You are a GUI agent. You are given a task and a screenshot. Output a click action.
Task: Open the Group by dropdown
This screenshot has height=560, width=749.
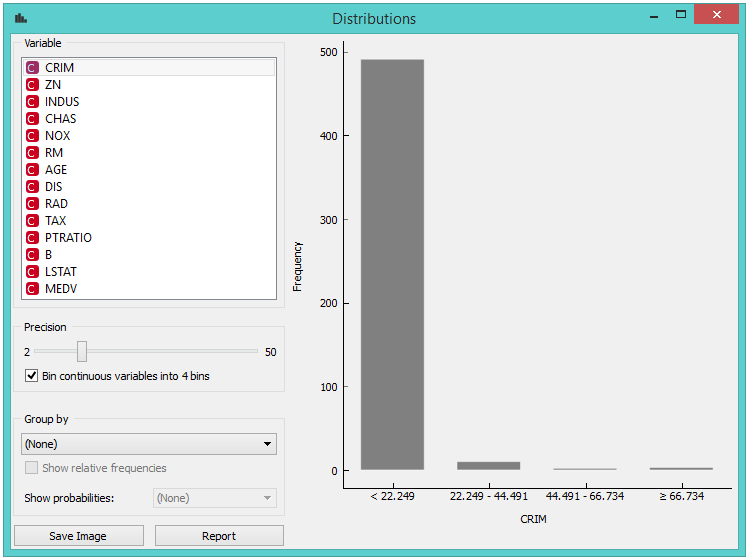point(149,444)
